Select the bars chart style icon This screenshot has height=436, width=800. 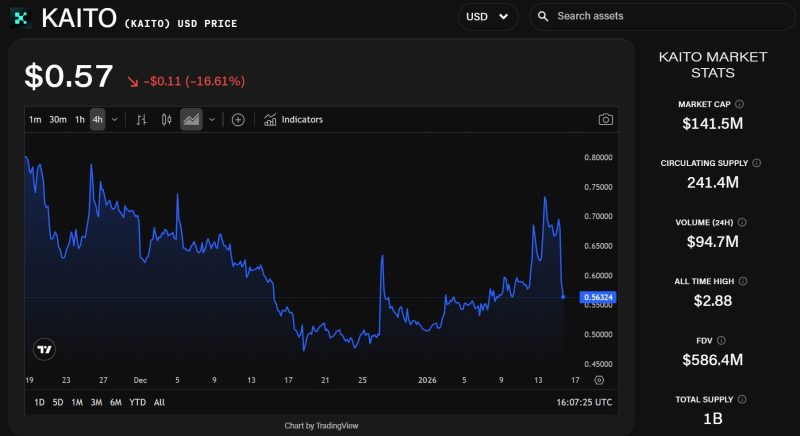click(141, 120)
